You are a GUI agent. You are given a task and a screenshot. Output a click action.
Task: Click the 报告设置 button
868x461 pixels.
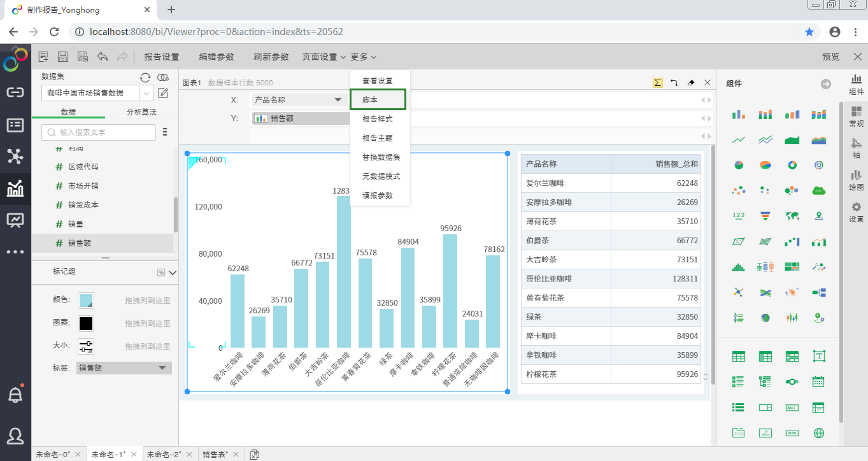[162, 57]
